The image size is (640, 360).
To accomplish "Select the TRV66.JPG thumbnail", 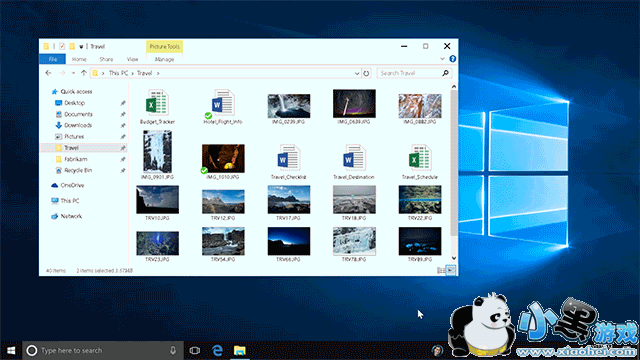I will (289, 241).
